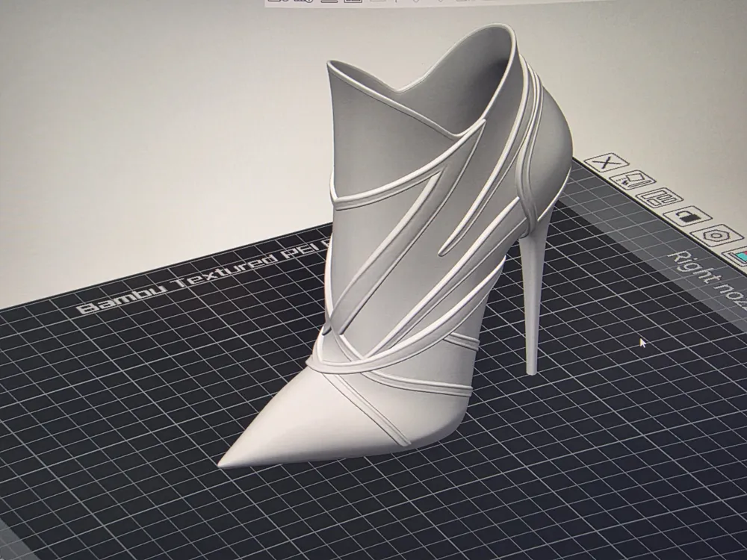The image size is (747, 560).
Task: Click the plate's colored filament icon
Action: pos(737,256)
